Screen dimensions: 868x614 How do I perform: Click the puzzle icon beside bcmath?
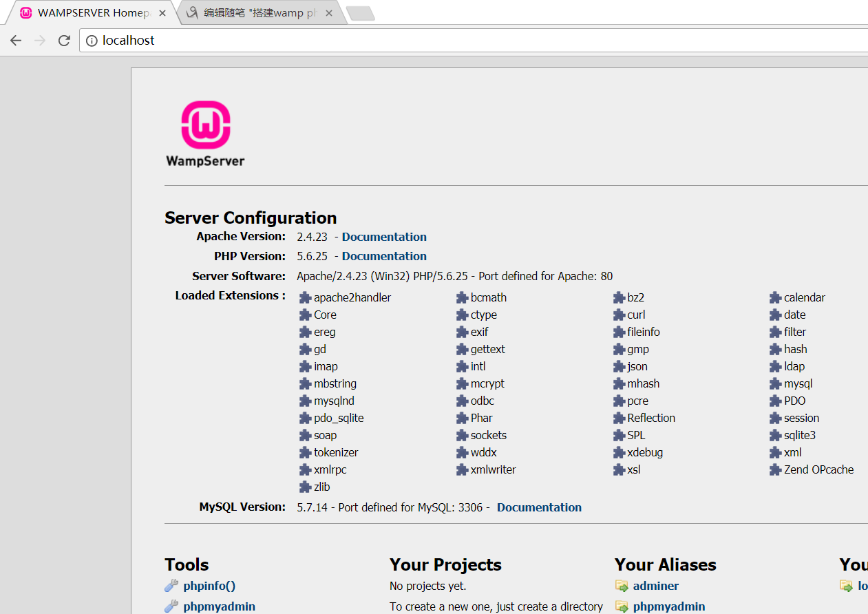tap(463, 297)
